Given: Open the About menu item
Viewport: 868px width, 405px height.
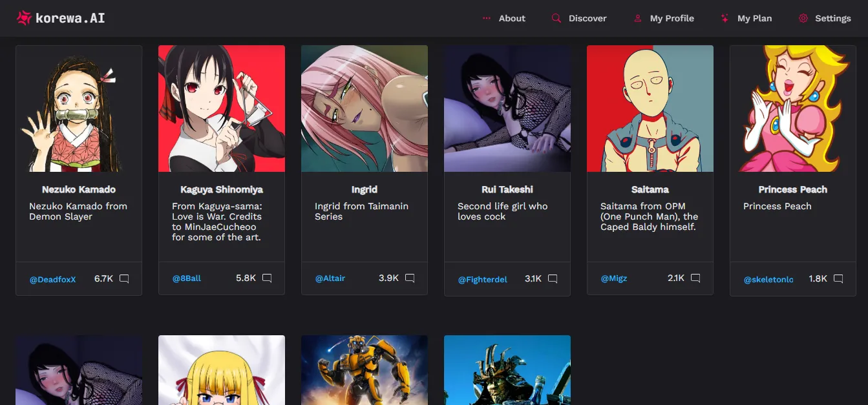Looking at the screenshot, I should (511, 18).
